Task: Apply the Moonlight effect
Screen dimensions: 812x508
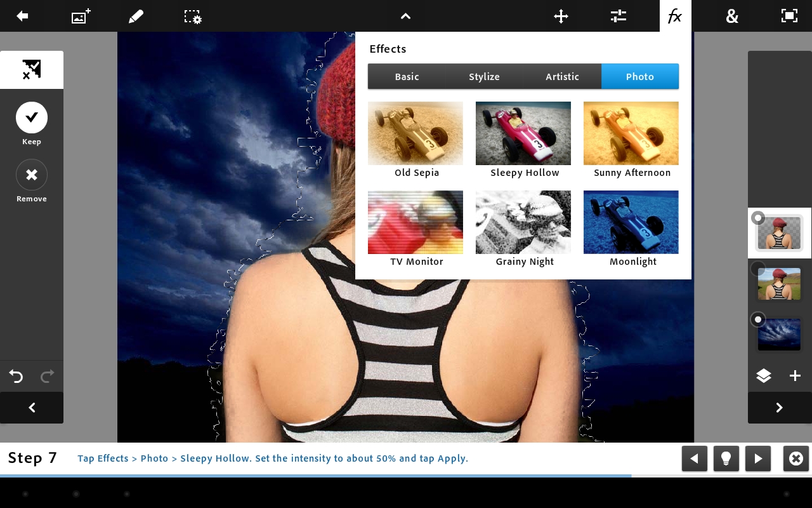Action: 631,222
